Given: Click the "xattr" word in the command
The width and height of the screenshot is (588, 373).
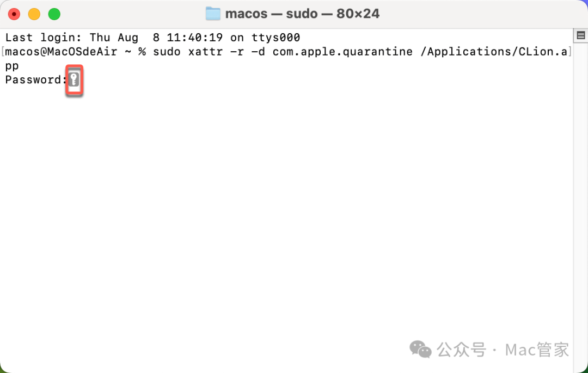Looking at the screenshot, I should (x=205, y=51).
